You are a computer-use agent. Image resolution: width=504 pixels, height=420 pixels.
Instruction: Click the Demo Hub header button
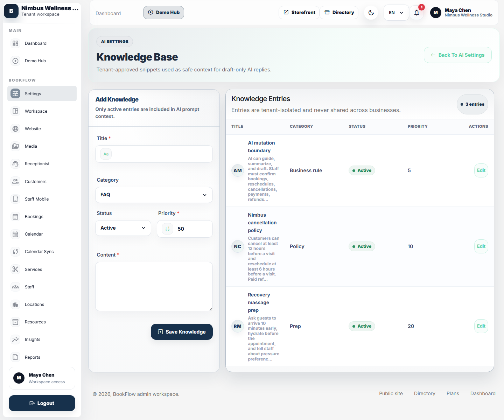[163, 13]
